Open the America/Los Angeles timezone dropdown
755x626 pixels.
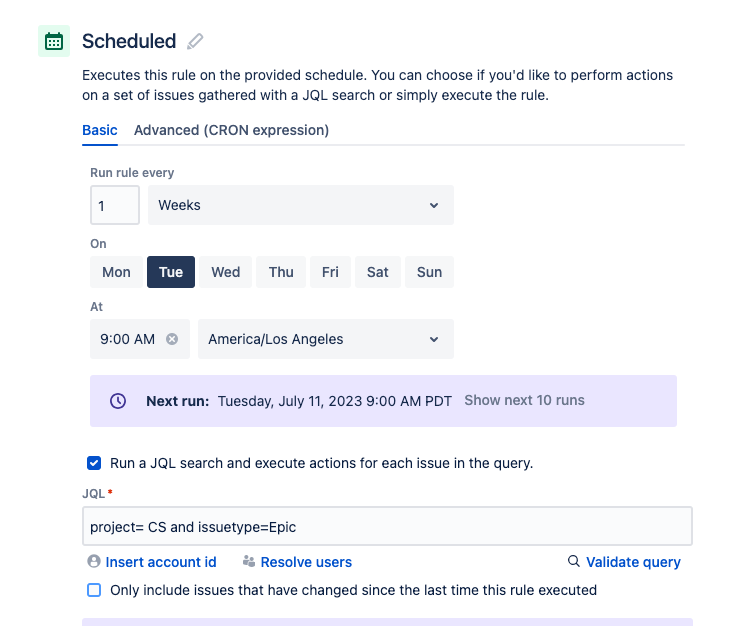(325, 339)
